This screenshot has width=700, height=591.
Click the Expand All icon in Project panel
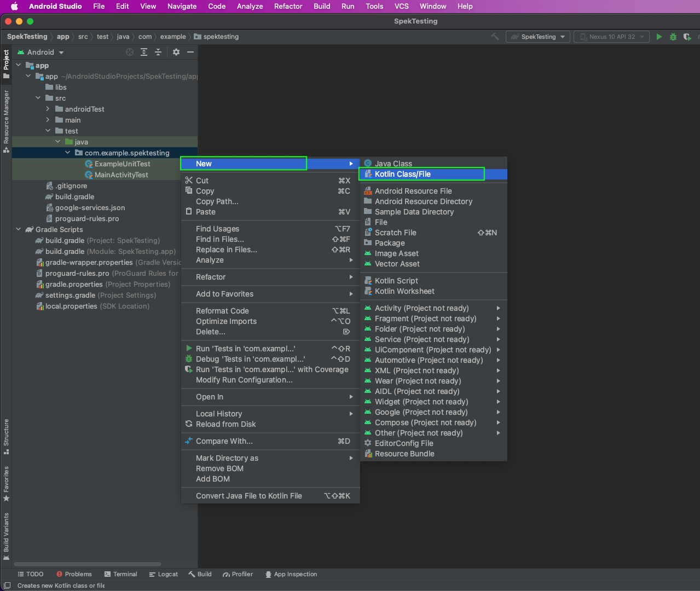pyautogui.click(x=144, y=52)
